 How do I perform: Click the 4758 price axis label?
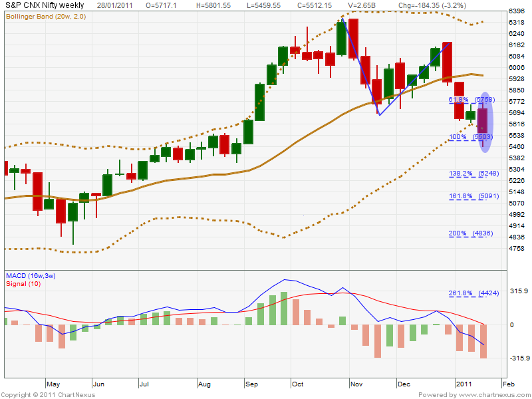coord(517,248)
